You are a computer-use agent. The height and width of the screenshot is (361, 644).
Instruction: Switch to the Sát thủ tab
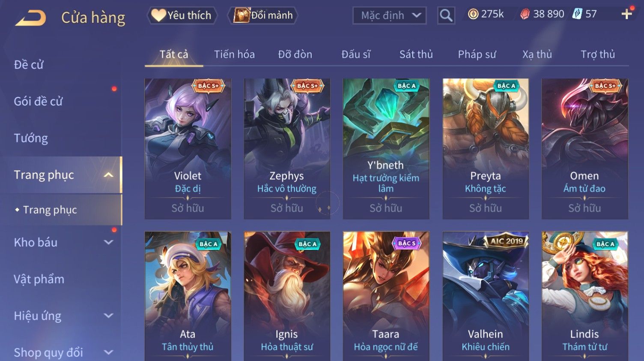(x=416, y=54)
